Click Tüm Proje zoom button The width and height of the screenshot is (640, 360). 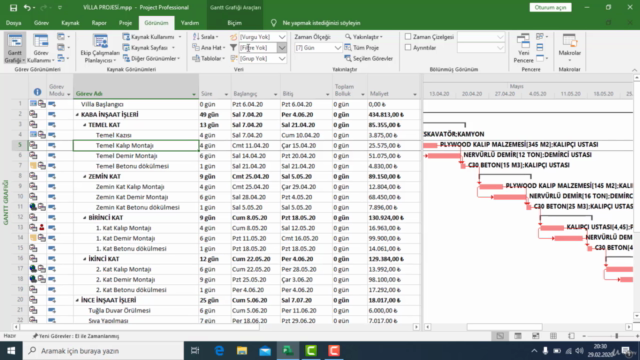pyautogui.click(x=362, y=48)
